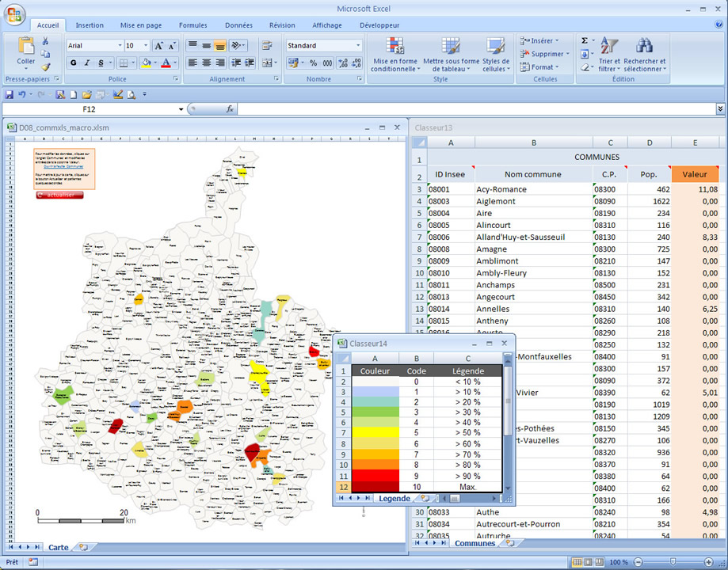Save the workbook from quick access toolbar
This screenshot has width=728, height=570.
(9, 95)
